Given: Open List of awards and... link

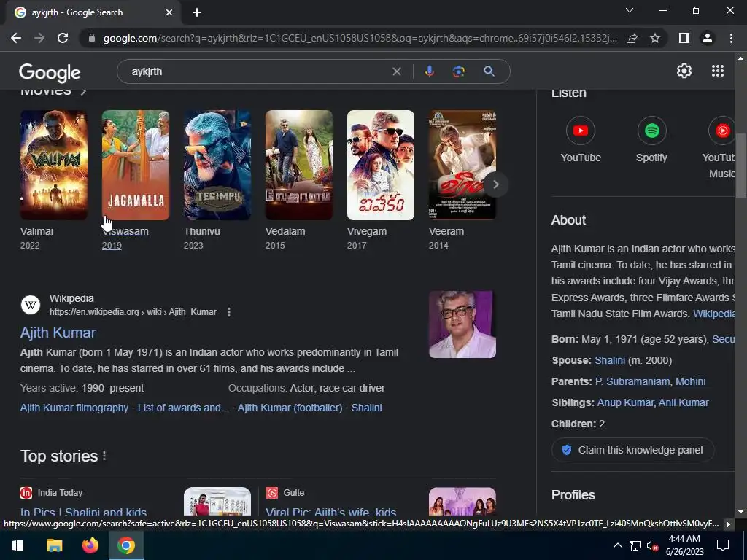Looking at the screenshot, I should tap(183, 408).
